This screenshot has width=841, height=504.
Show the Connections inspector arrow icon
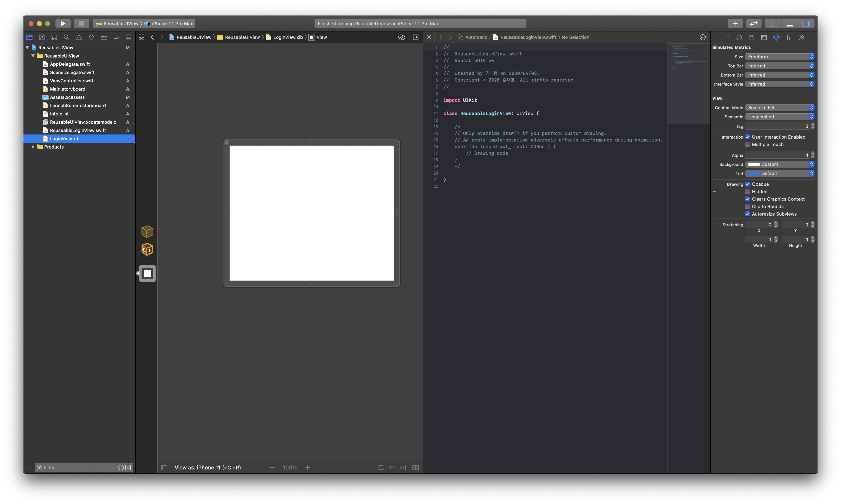801,38
